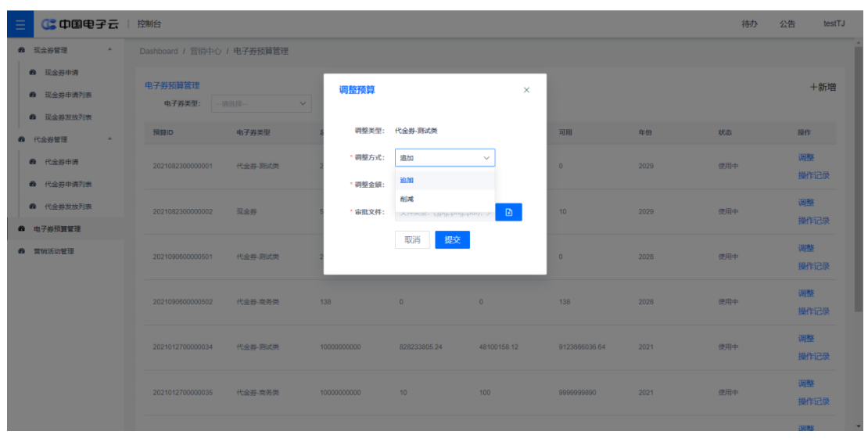
Task: Click value 828233805.24
Action: (x=421, y=347)
